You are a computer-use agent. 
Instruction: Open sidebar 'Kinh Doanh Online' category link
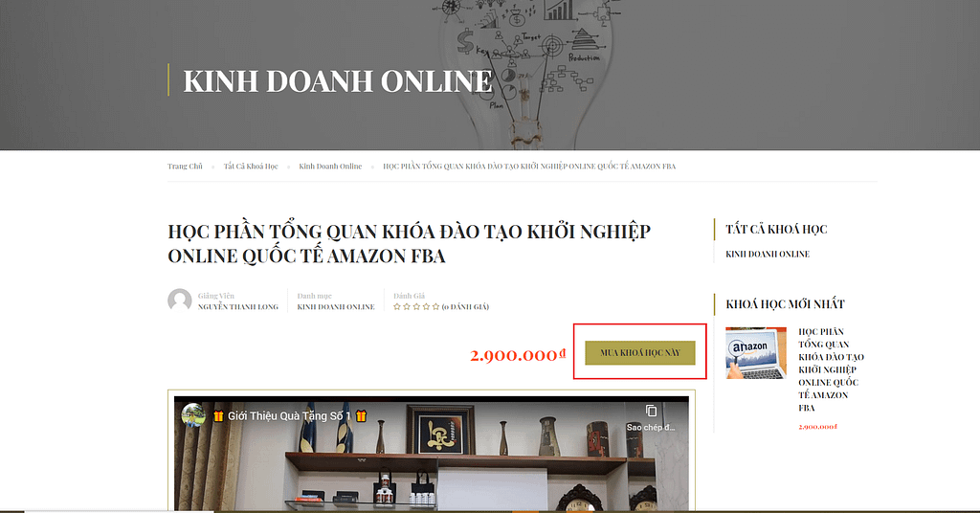coord(768,254)
